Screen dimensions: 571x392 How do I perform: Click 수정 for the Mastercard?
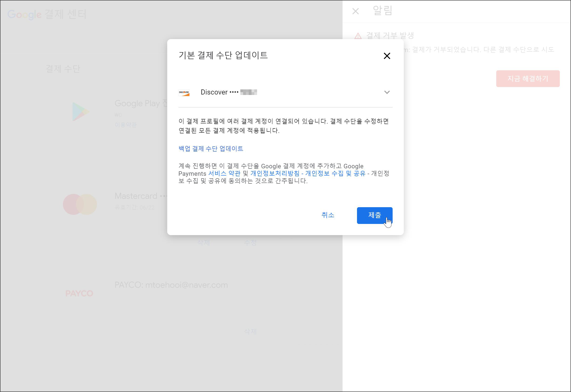point(250,243)
